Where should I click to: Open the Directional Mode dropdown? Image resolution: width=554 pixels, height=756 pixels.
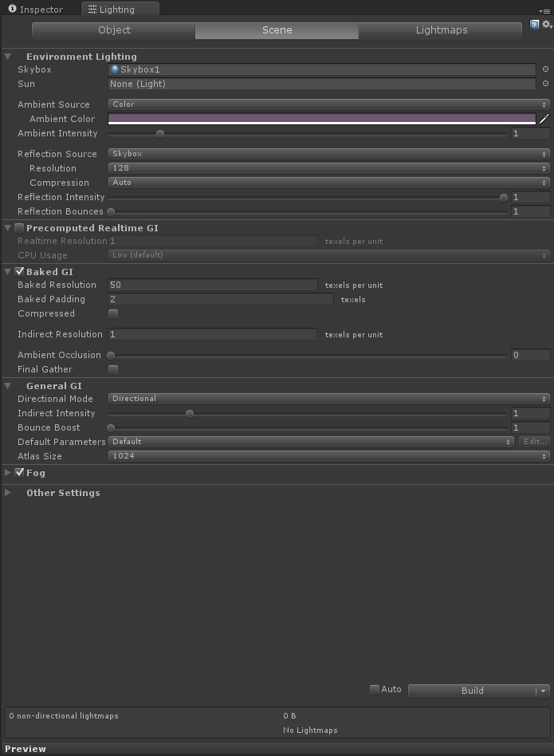pyautogui.click(x=327, y=398)
